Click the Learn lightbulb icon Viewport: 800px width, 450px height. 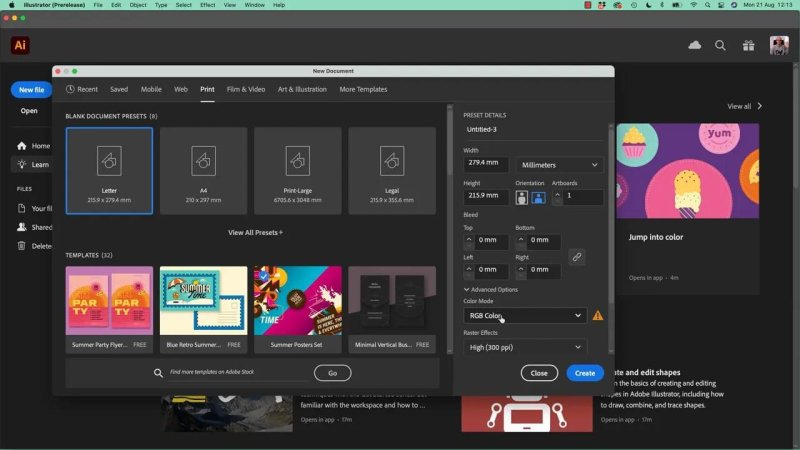click(21, 164)
